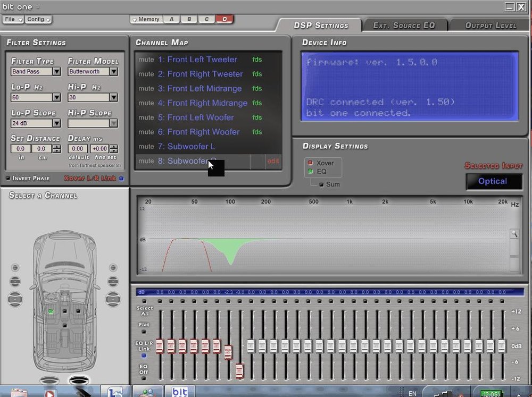Click the Set Distance inches input field
This screenshot has height=397, width=532.
20,148
